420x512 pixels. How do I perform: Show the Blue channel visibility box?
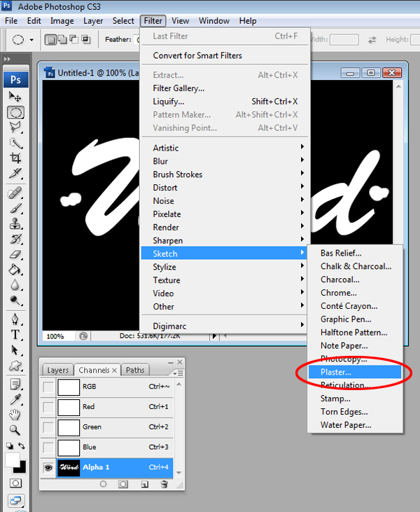click(48, 448)
